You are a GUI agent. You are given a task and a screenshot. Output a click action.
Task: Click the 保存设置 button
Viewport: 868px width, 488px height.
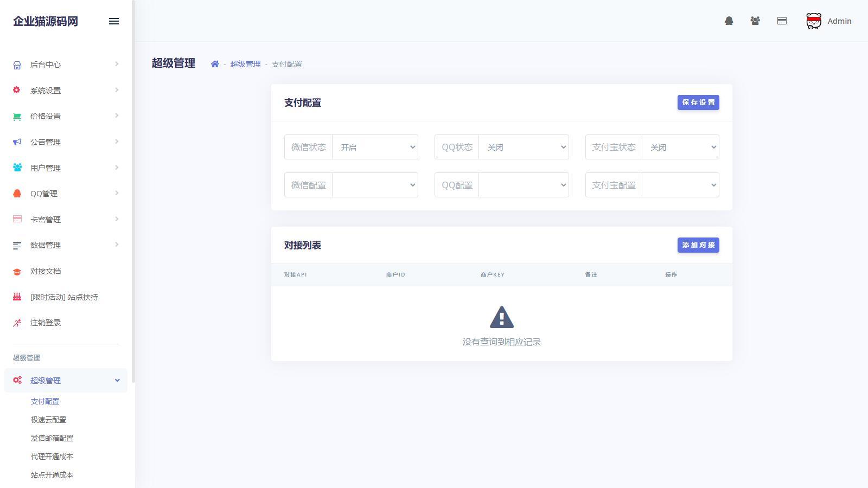[x=698, y=102]
